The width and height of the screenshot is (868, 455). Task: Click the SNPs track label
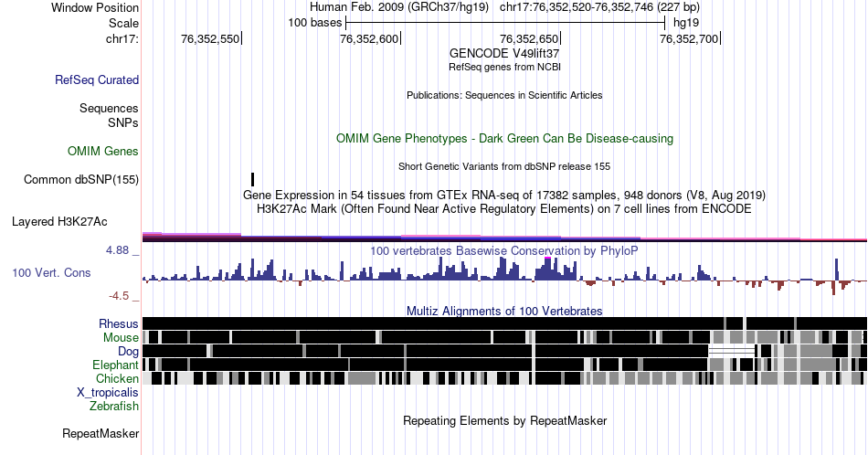point(123,122)
